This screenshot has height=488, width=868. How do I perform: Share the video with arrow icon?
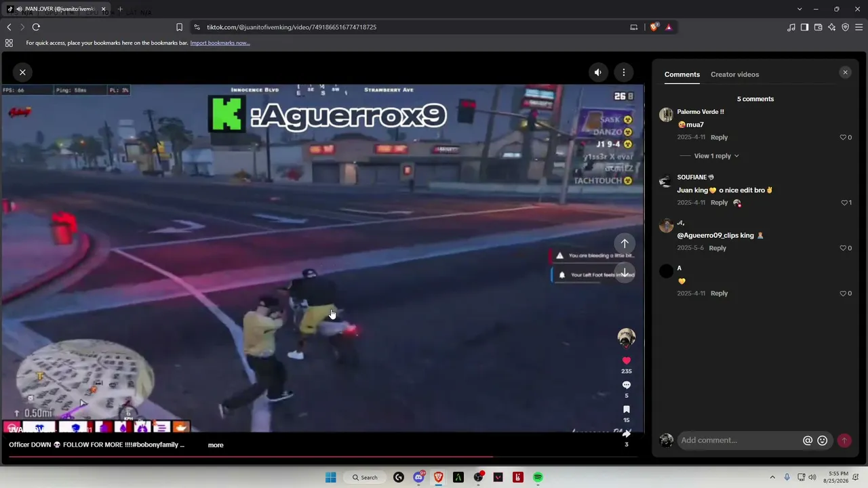click(x=627, y=434)
